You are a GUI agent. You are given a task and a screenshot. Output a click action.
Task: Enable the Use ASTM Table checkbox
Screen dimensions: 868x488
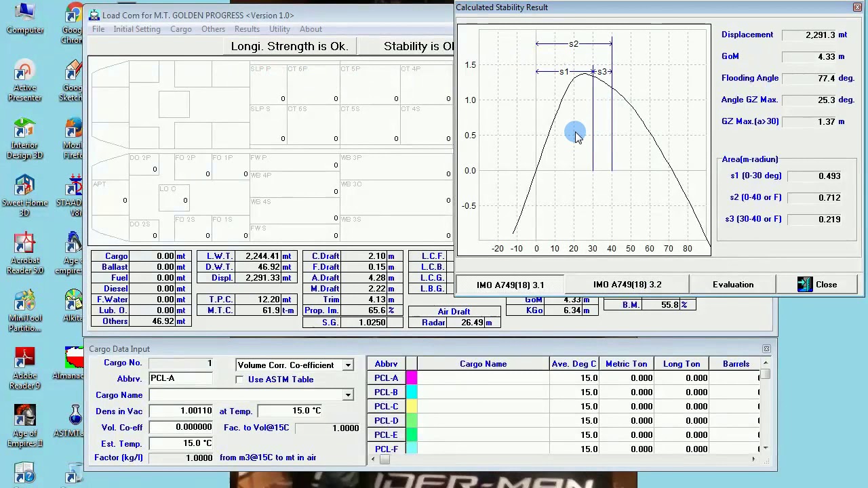(239, 380)
